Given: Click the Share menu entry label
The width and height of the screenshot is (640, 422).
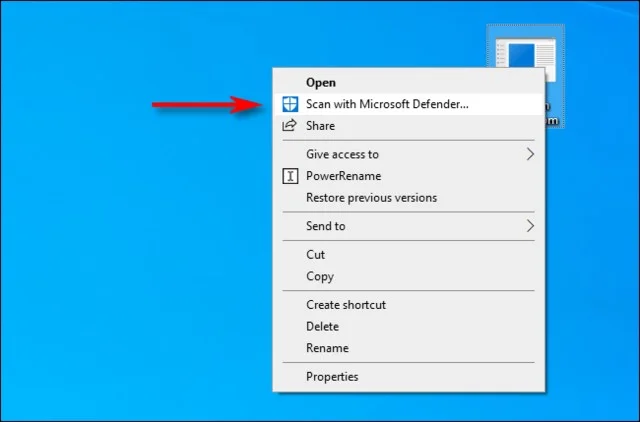Looking at the screenshot, I should click(x=320, y=126).
